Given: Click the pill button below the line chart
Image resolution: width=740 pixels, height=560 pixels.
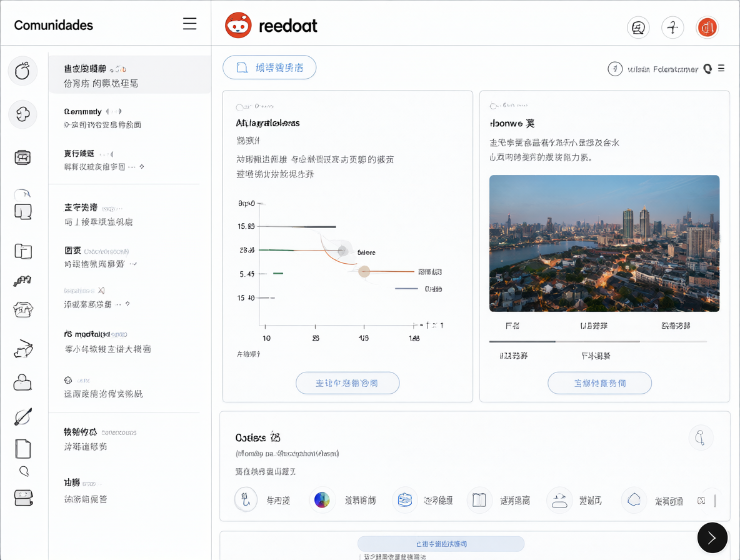Looking at the screenshot, I should 347,383.
